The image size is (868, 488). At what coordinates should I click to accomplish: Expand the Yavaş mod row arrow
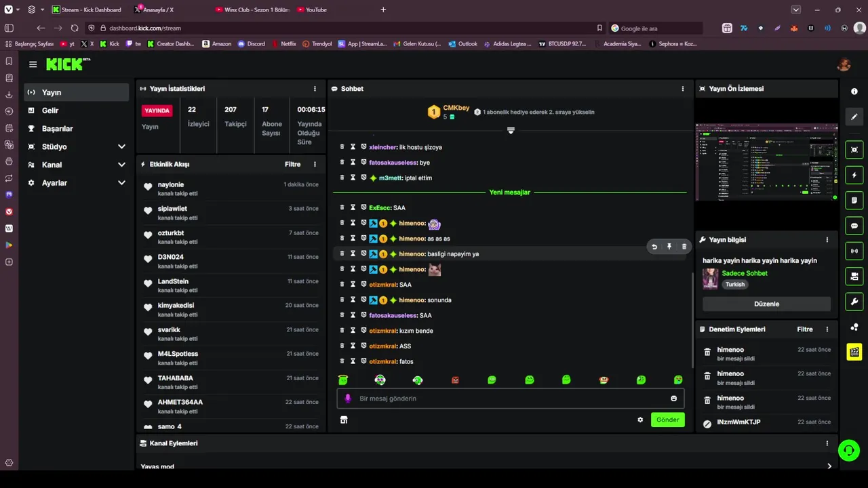tap(829, 466)
